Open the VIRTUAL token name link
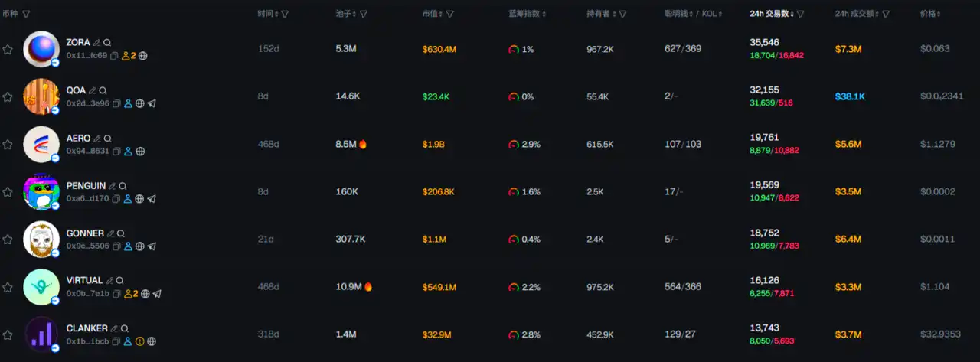Image resolution: width=980 pixels, height=362 pixels. [x=83, y=281]
